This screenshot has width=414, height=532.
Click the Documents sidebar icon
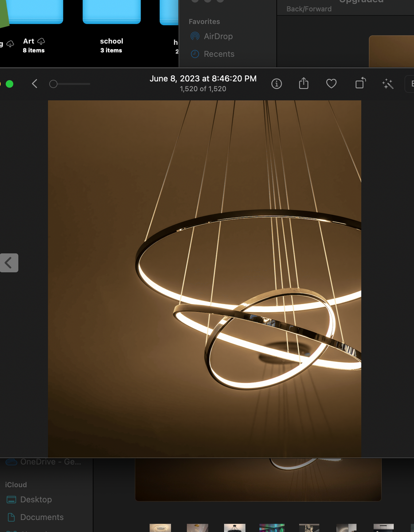pyautogui.click(x=11, y=517)
